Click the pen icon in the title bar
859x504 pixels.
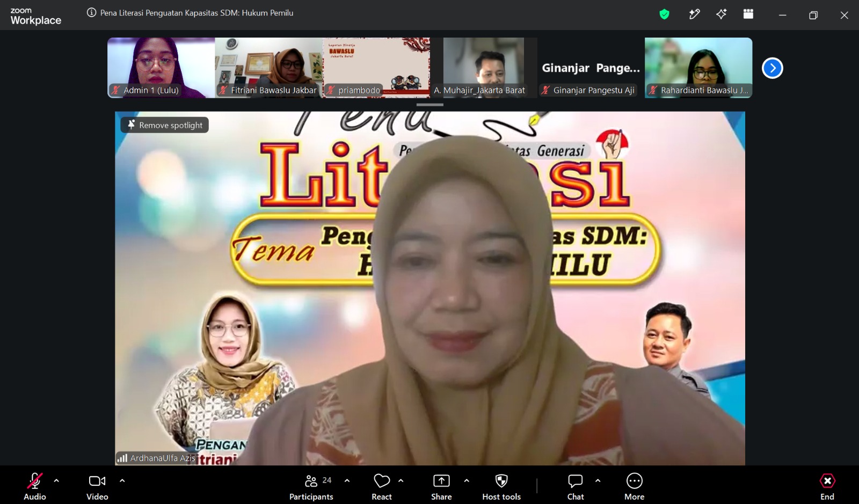coord(694,14)
